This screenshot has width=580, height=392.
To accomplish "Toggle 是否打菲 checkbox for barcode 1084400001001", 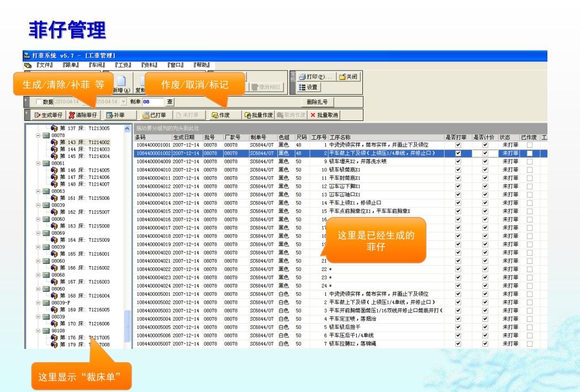I will (x=458, y=145).
